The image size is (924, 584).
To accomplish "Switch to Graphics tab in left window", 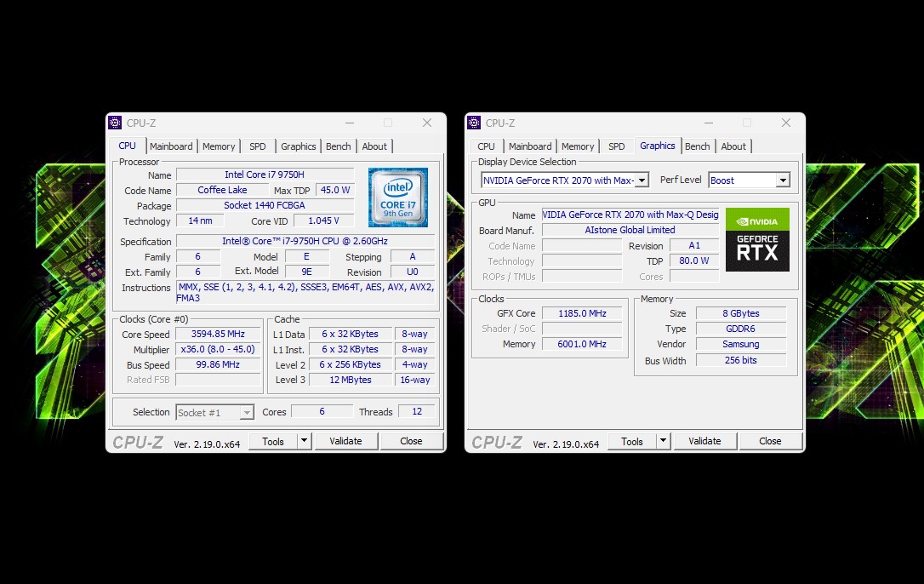I will pyautogui.click(x=298, y=146).
